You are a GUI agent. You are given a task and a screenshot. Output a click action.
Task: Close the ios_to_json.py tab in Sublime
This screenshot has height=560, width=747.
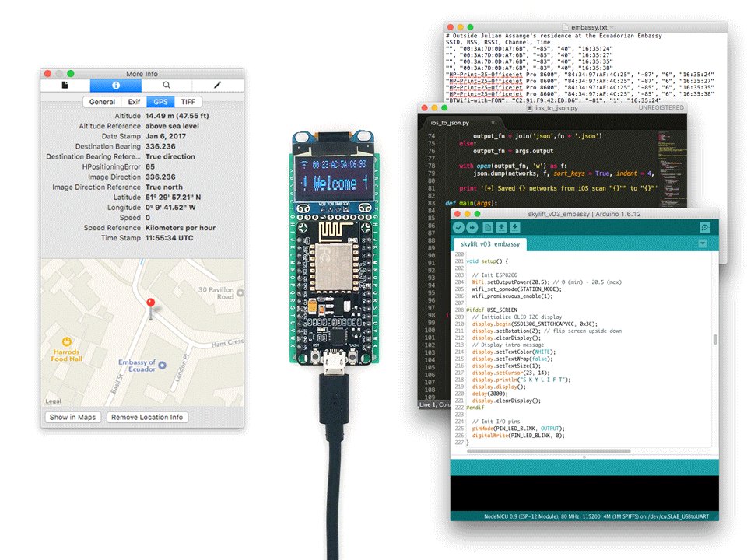tap(493, 123)
